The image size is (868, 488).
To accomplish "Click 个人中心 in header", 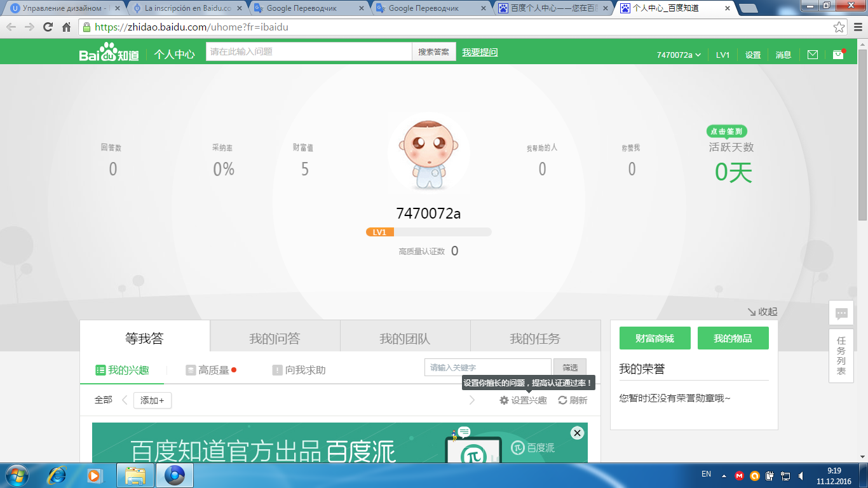I will tap(174, 54).
